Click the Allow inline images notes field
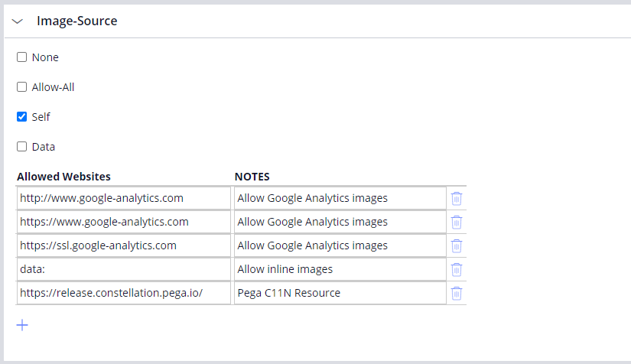 [340, 269]
